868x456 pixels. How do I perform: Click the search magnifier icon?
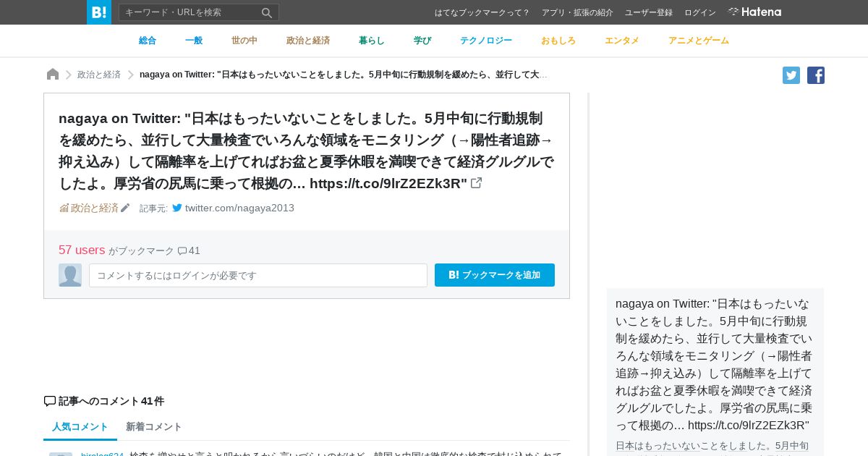point(267,12)
